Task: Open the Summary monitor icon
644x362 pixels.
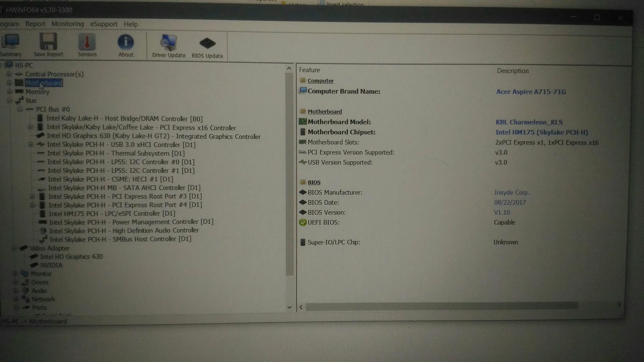Action: 11,45
